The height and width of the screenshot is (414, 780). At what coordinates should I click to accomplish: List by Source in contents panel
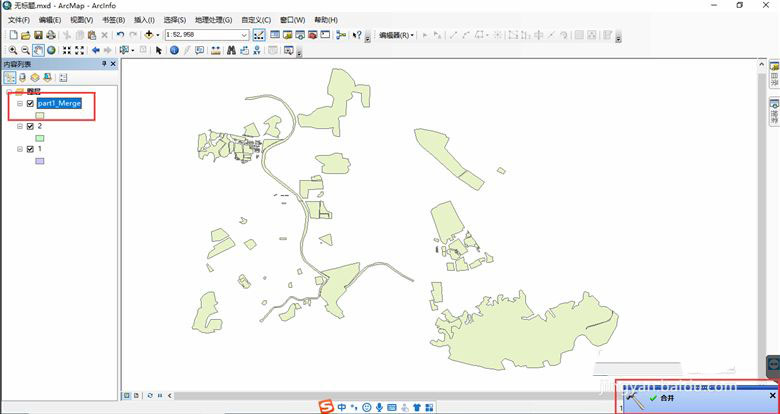pos(22,78)
